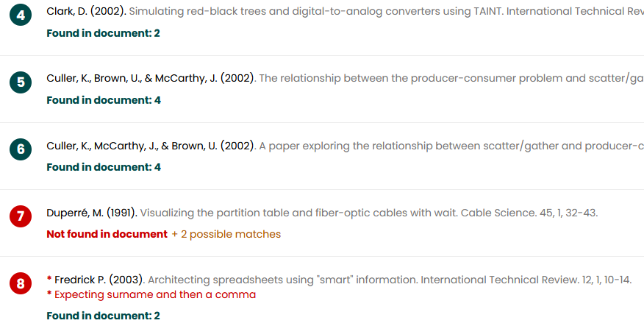
Task: Open '+ 2 possible matches' for Duperré
Action: (x=226, y=234)
